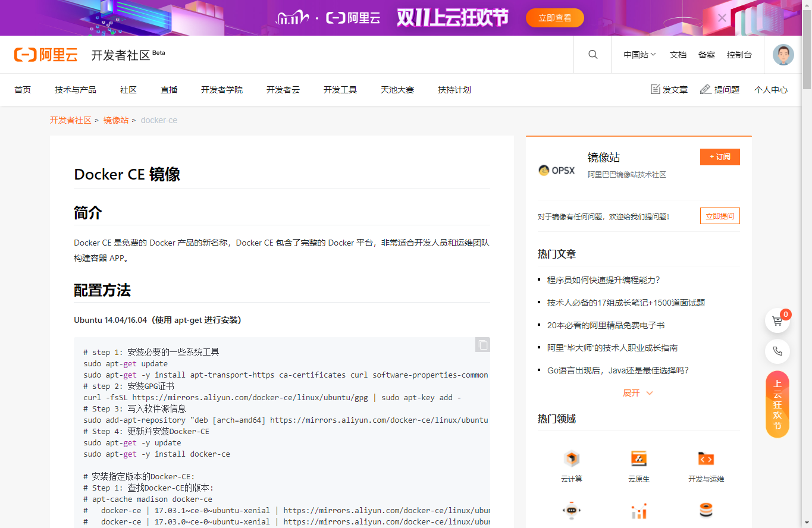This screenshot has height=528, width=812.
Task: Open the 中国站 region dropdown
Action: coord(639,54)
